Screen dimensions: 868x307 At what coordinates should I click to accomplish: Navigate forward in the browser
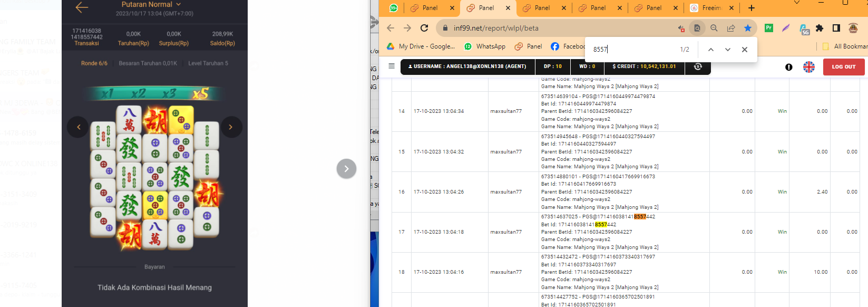pos(407,28)
